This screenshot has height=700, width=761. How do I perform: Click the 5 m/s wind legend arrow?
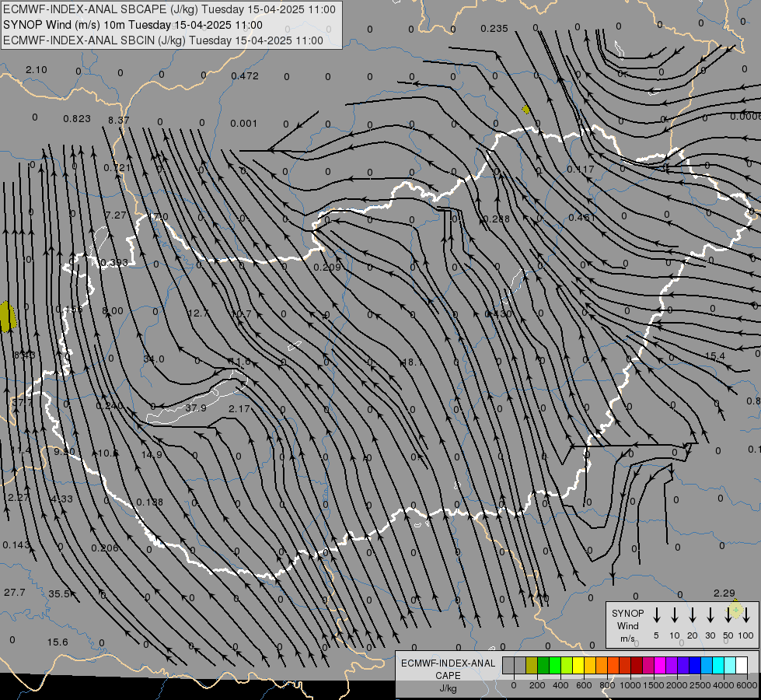coord(657,615)
